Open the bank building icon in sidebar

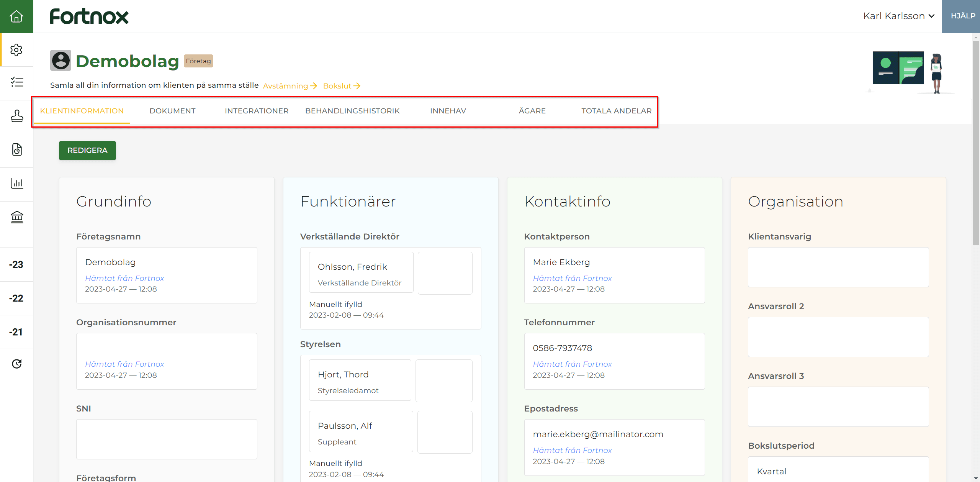(x=16, y=217)
